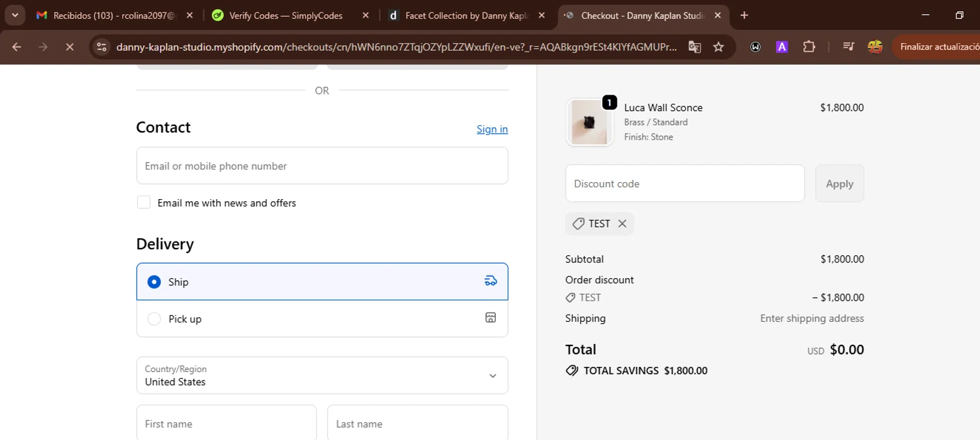Screen dimensions: 980x440
Task: Open the browser profile avatar
Action: point(875,47)
